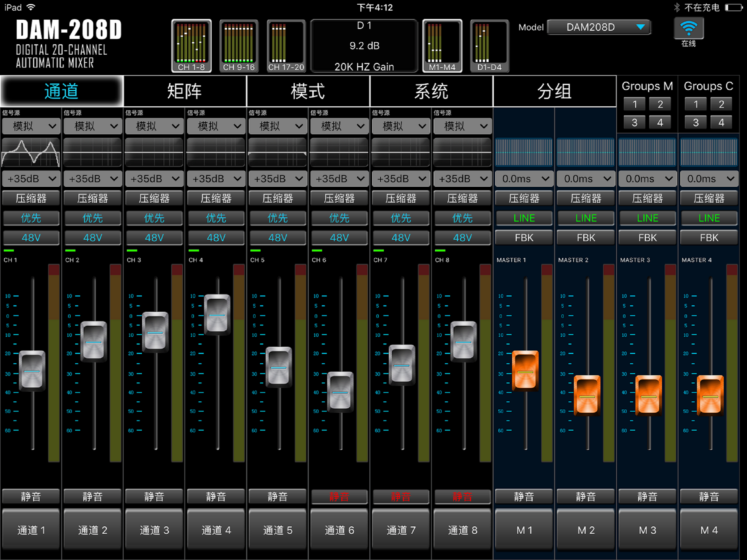Tap the online Wi-Fi connection icon
Viewport: 747px width, 560px height.
688,28
